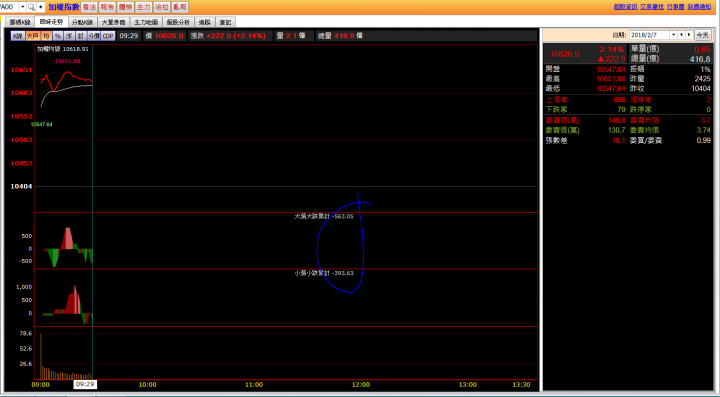Click the 張數差 value 18.1

click(x=619, y=140)
